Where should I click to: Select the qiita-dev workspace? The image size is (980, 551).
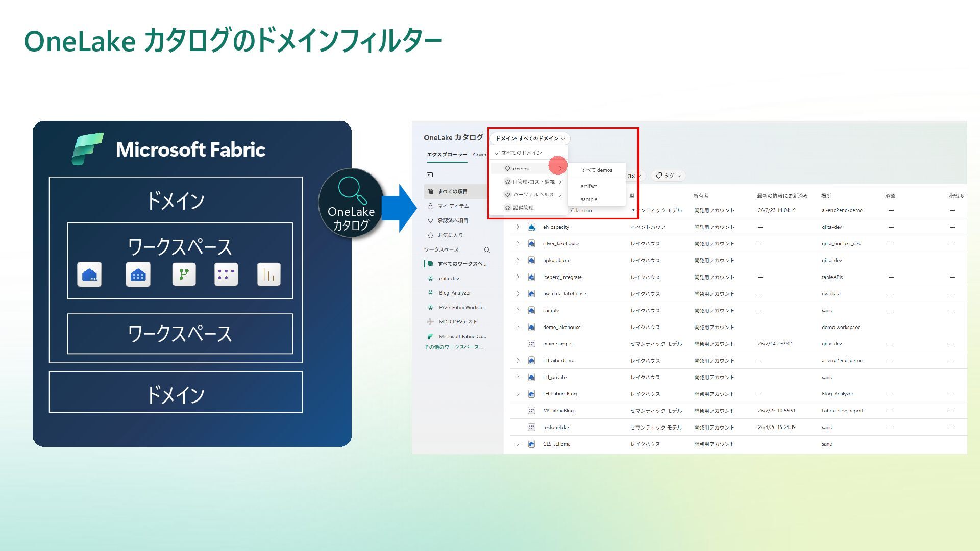click(449, 279)
